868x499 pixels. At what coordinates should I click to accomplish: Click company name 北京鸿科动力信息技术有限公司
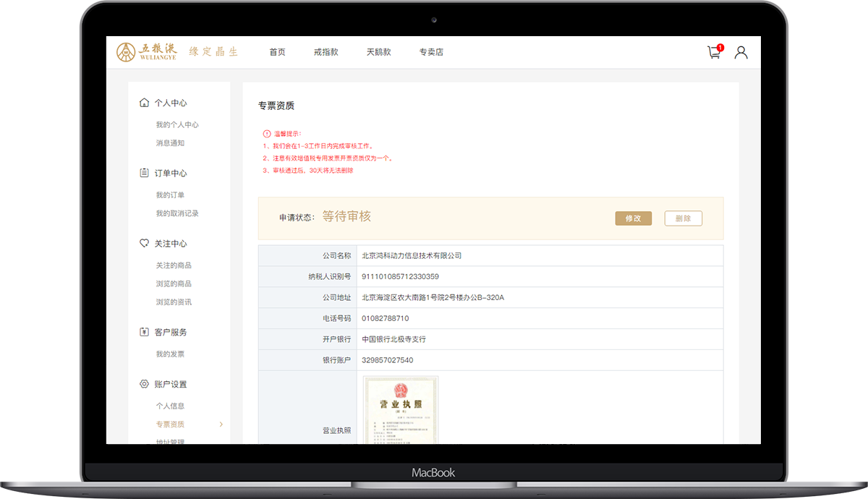coord(412,256)
